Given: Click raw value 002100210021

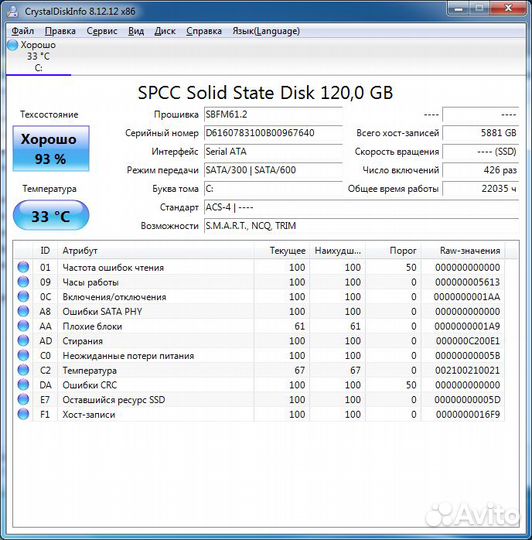Looking at the screenshot, I should 467,371.
